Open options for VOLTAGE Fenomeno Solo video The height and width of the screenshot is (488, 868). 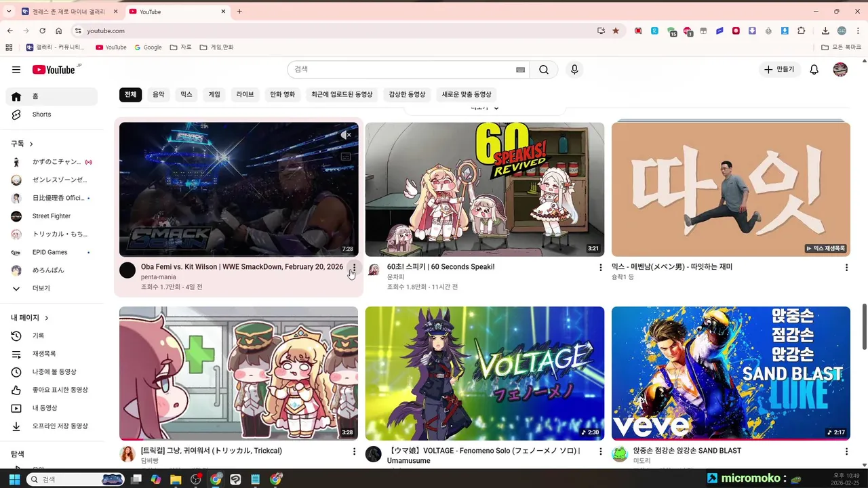click(x=600, y=451)
